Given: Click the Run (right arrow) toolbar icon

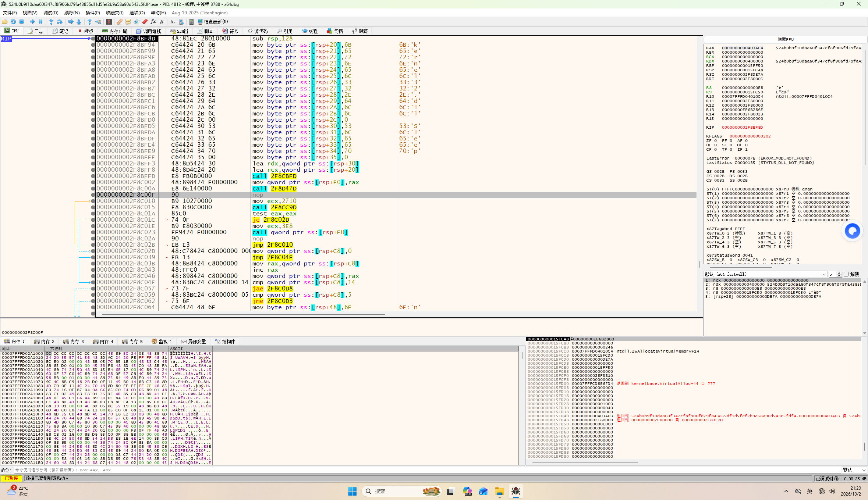Looking at the screenshot, I should (32, 22).
